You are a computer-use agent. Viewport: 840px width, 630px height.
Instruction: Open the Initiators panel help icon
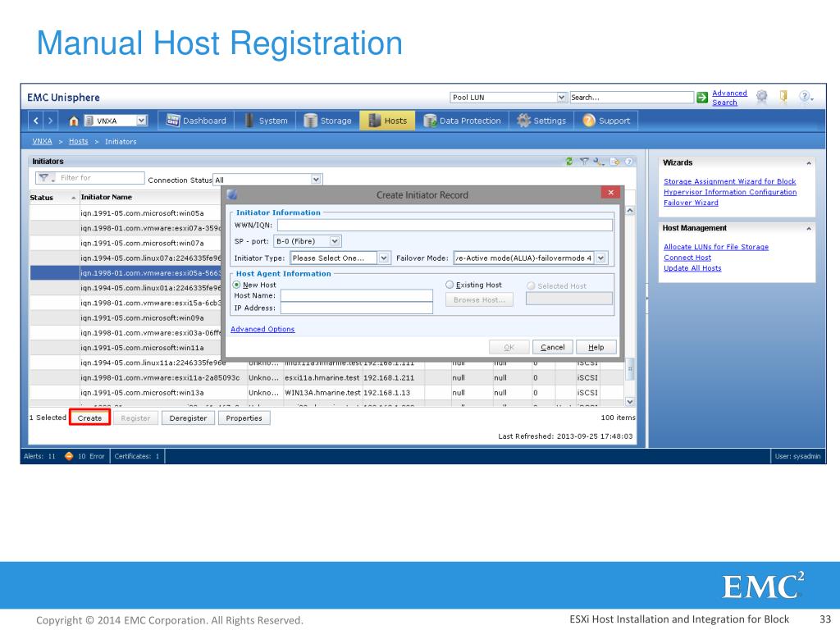click(x=629, y=162)
